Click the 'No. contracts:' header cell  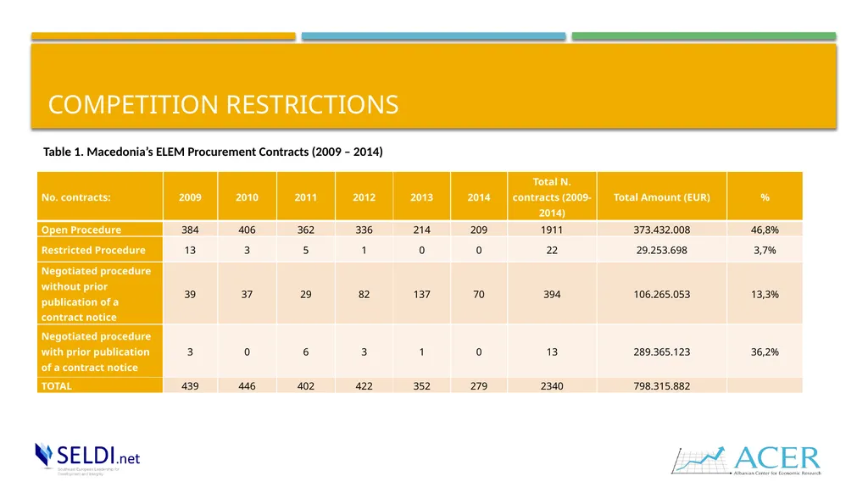coord(100,196)
